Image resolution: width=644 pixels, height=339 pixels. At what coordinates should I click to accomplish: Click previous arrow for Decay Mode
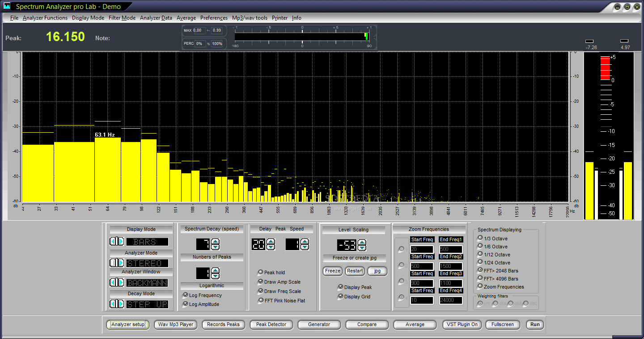point(114,304)
